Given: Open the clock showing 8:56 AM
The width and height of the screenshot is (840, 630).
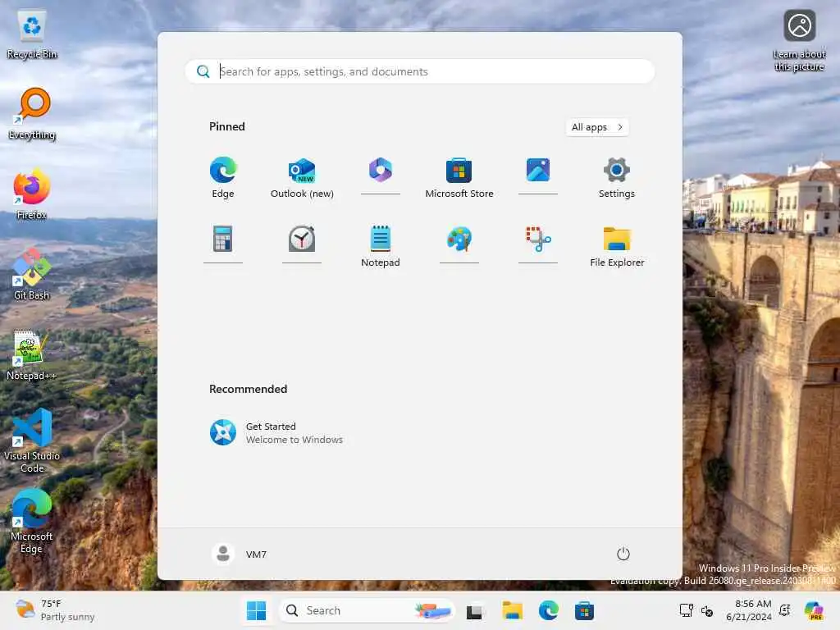Looking at the screenshot, I should click(x=748, y=610).
